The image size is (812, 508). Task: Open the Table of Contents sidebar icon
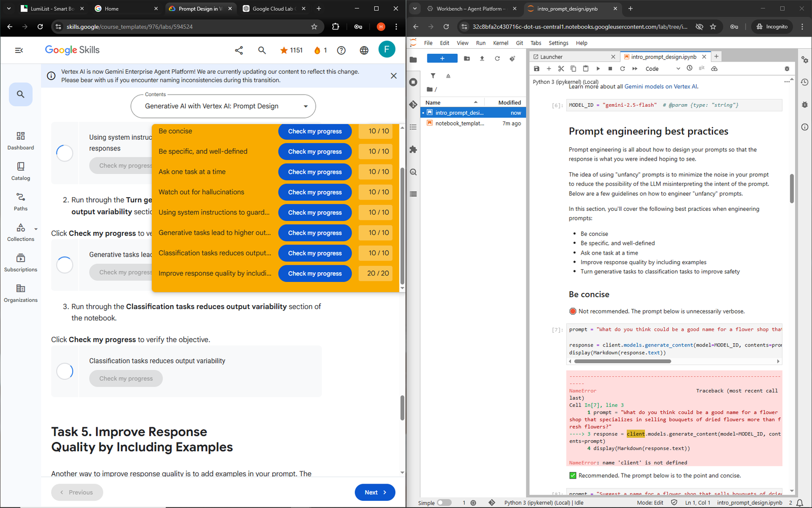click(x=413, y=127)
